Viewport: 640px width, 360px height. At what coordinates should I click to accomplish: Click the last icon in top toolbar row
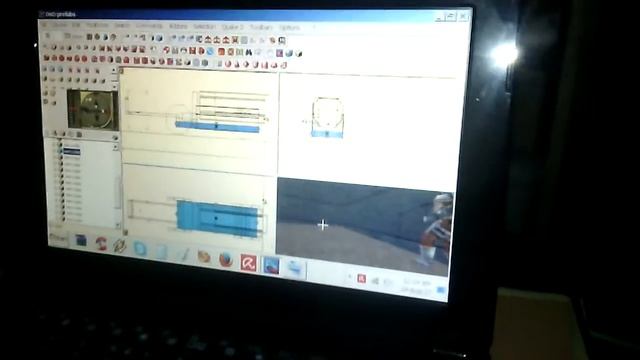point(282,40)
